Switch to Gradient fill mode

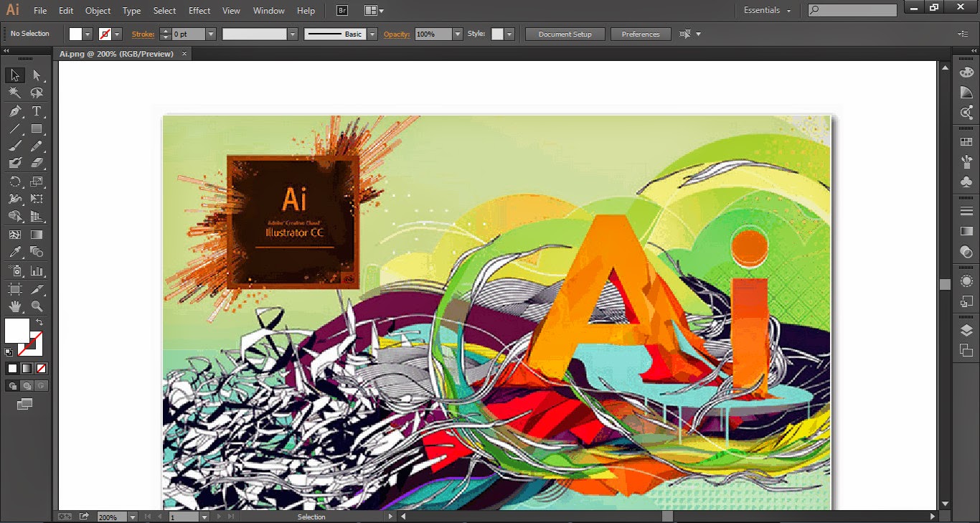(x=27, y=368)
